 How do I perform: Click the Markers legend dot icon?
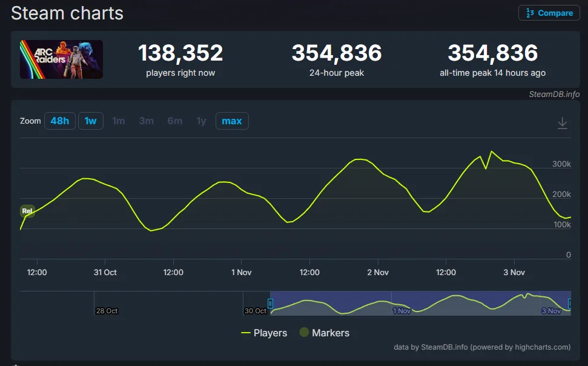click(303, 333)
